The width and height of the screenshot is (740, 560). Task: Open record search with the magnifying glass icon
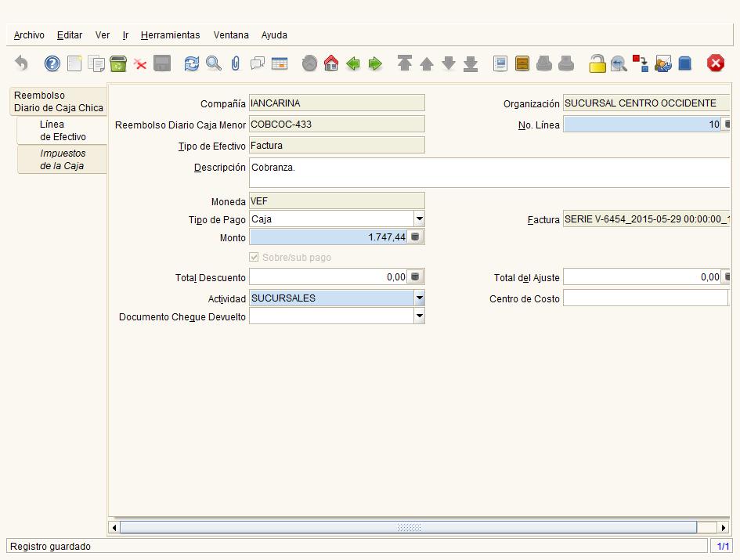(213, 63)
